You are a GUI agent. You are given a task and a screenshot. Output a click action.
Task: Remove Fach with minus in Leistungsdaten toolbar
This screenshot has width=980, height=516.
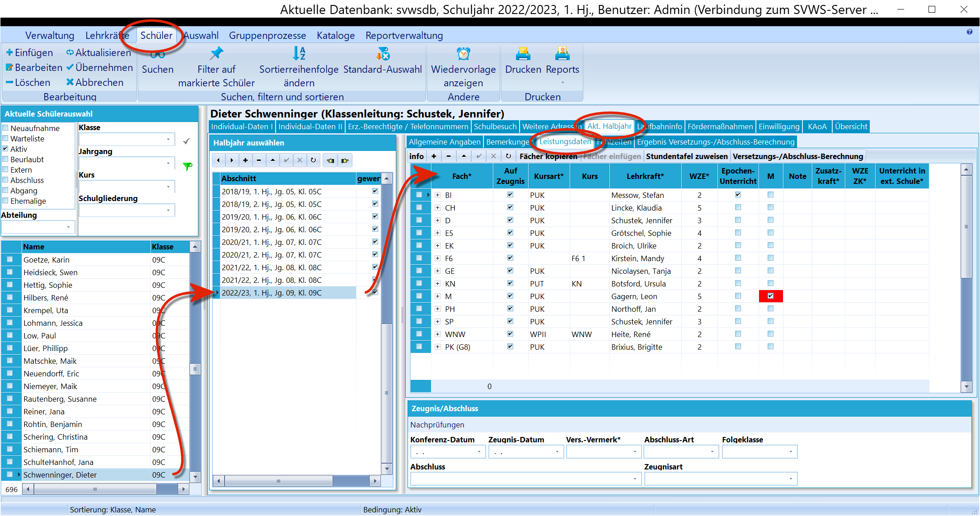pos(449,156)
